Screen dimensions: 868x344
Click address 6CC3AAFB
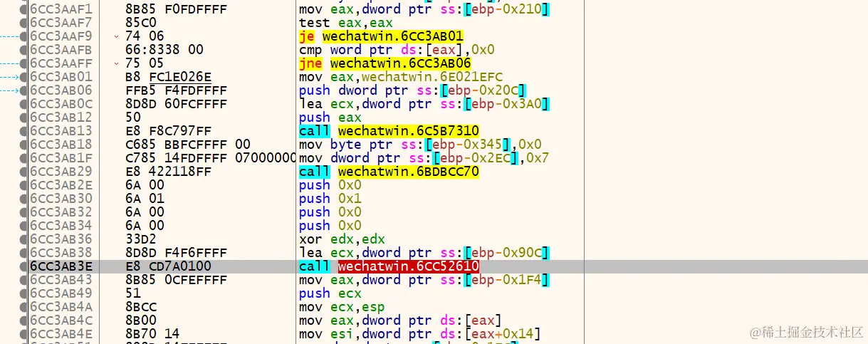coord(61,50)
